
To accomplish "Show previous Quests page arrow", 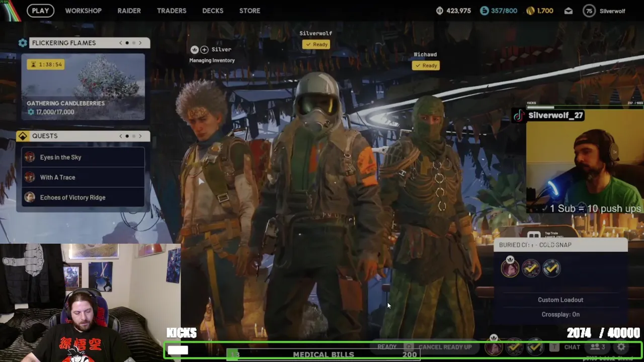I will (x=120, y=136).
